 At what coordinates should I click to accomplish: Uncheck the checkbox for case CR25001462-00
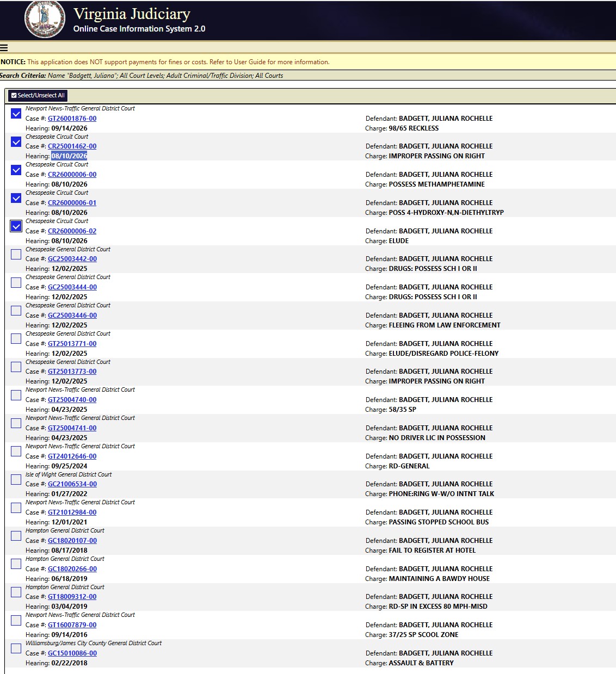click(16, 142)
